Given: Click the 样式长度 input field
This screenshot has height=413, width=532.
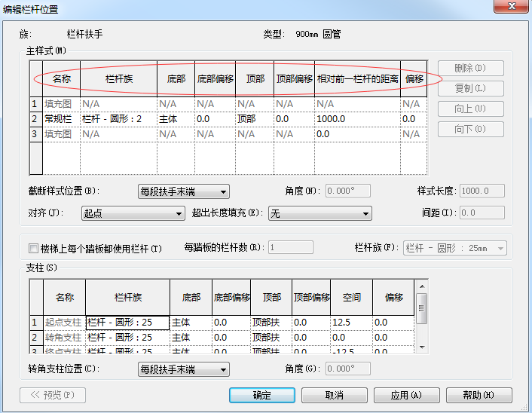Looking at the screenshot, I should pos(482,191).
